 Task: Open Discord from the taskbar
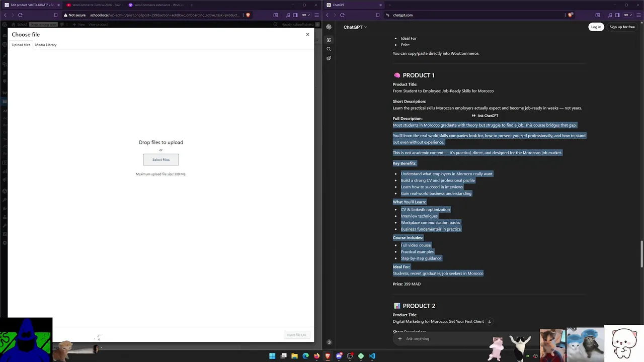[339, 356]
